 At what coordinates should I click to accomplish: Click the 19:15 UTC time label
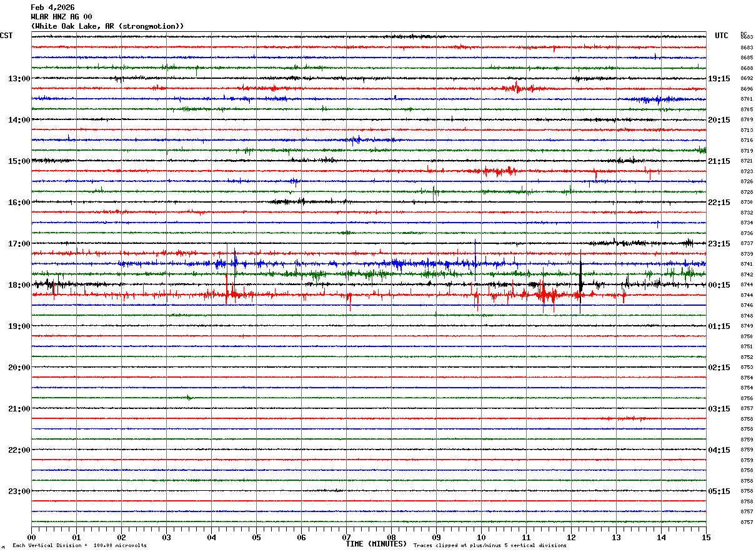tap(719, 79)
